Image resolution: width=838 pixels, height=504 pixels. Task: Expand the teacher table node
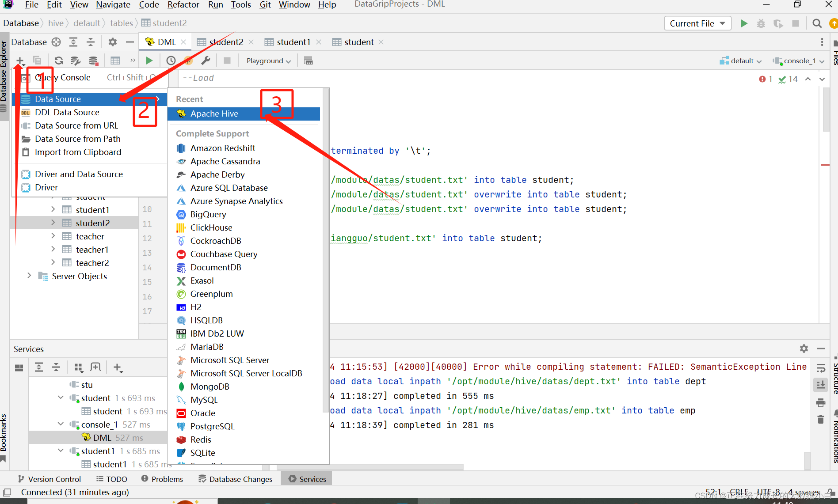point(53,235)
